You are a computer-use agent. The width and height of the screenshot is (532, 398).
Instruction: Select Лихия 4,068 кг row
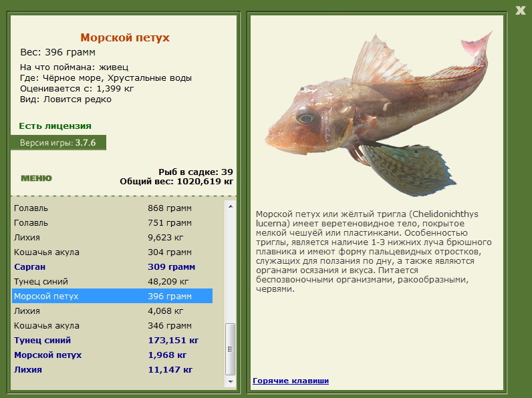pos(112,311)
